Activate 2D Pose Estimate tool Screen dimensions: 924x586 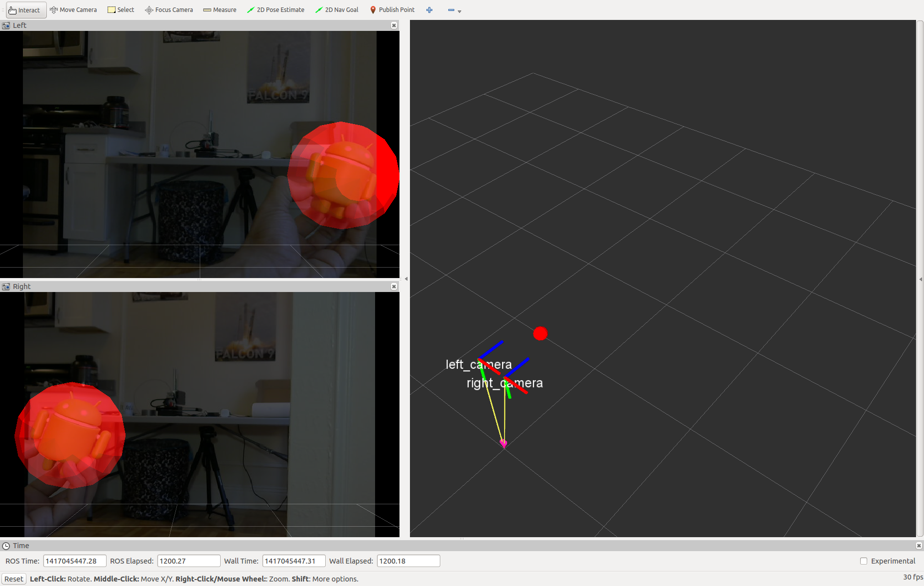click(275, 9)
